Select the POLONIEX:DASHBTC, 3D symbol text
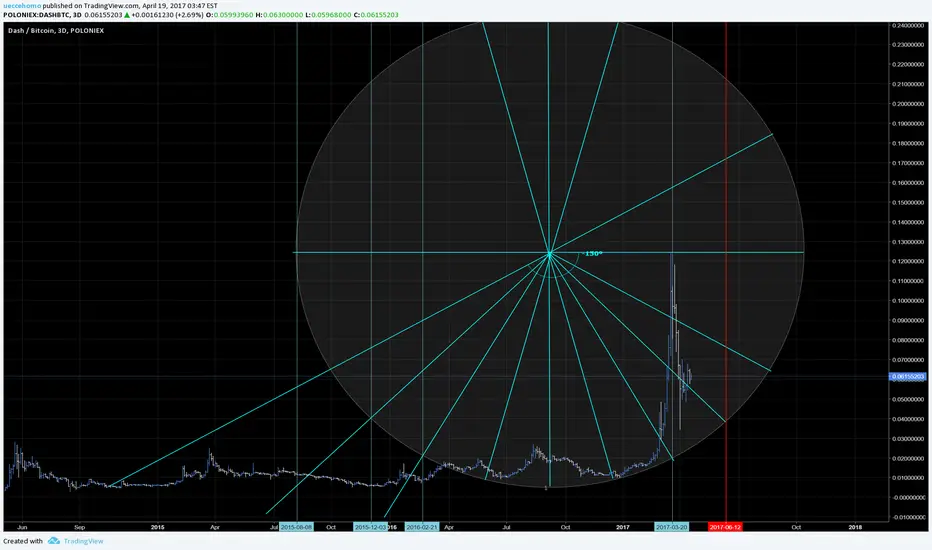Screen dimensions: 932x550 click(42, 14)
